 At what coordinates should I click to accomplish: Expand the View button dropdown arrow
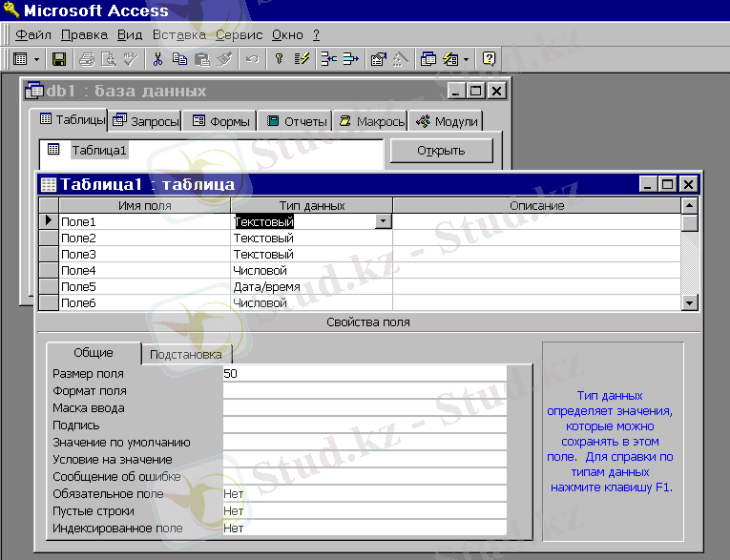pyautogui.click(x=37, y=59)
